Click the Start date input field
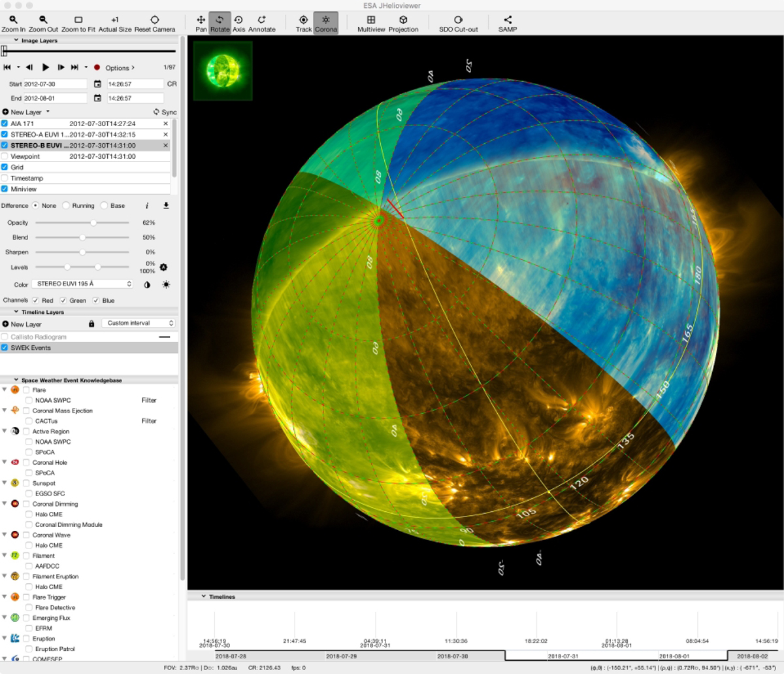This screenshot has height=674, width=784. (x=55, y=84)
